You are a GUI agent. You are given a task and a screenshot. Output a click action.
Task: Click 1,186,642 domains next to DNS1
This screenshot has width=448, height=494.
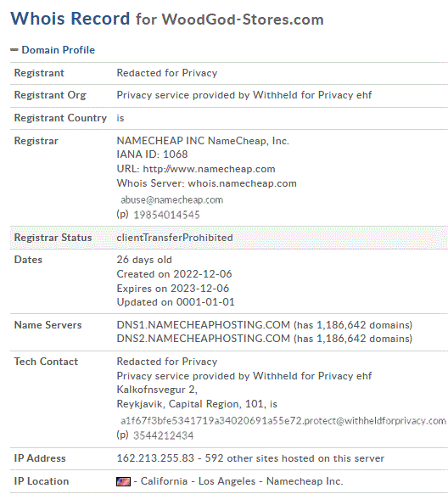click(x=362, y=325)
